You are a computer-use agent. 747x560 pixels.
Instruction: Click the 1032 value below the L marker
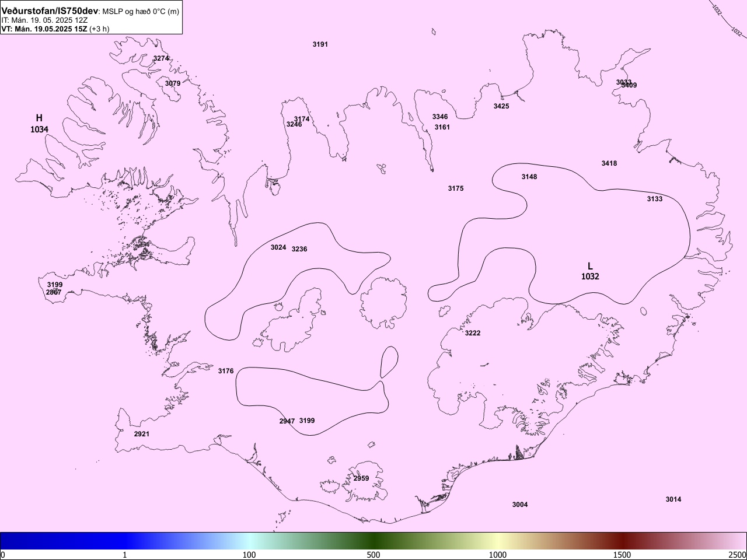pyautogui.click(x=590, y=276)
